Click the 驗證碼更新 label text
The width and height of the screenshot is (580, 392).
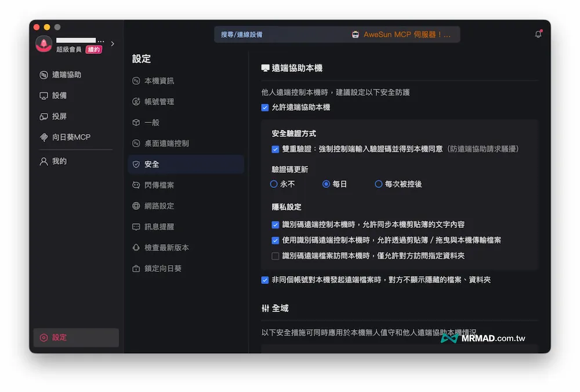click(290, 169)
